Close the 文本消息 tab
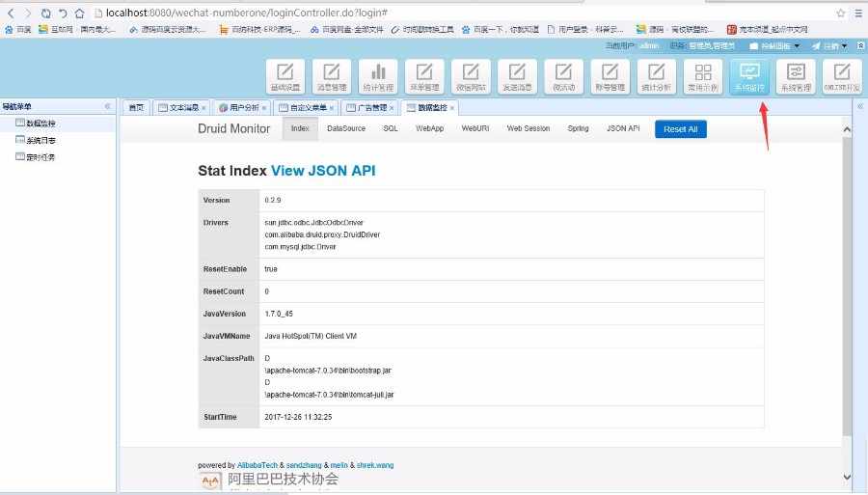Image resolution: width=868 pixels, height=495 pixels. [x=203, y=108]
